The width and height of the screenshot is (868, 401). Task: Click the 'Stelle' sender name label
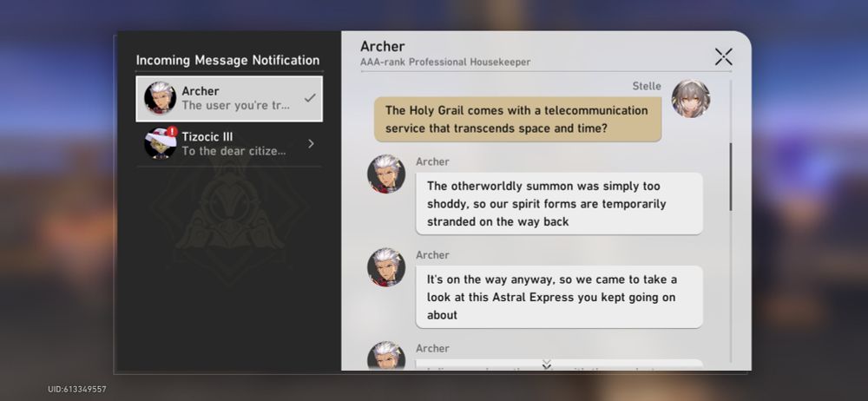(647, 86)
